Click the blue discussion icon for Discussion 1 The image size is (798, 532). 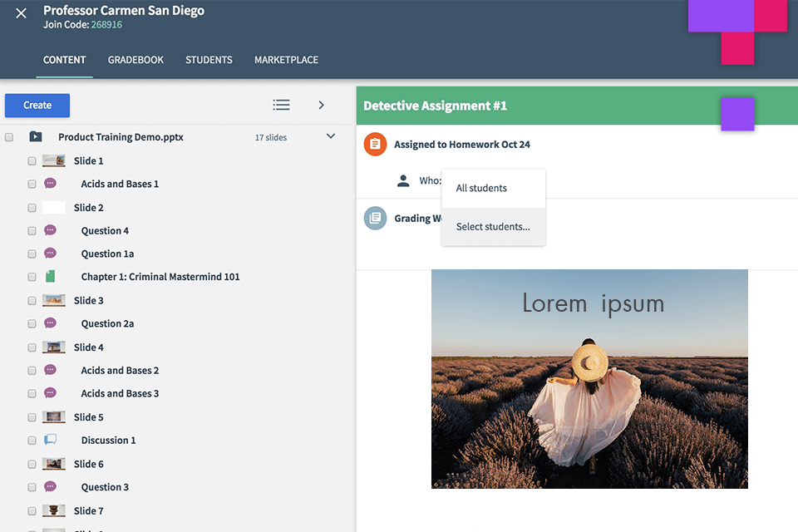[50, 440]
